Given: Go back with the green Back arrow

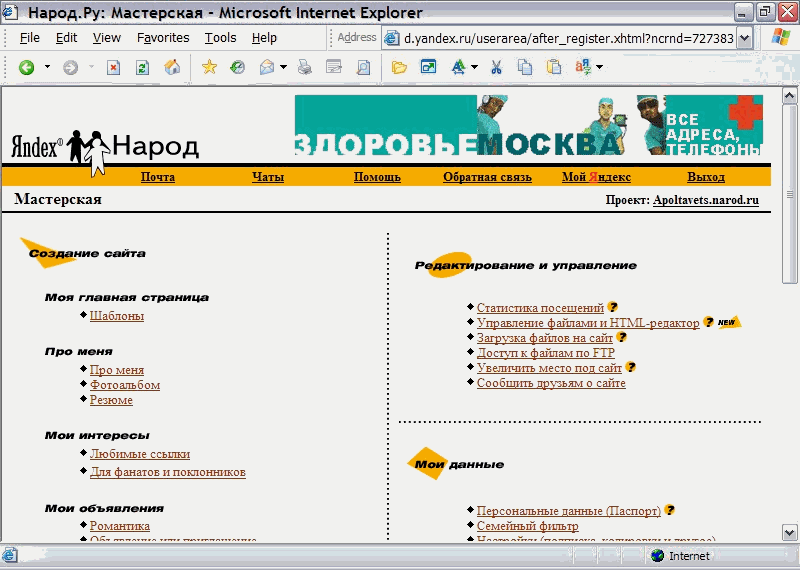Looking at the screenshot, I should 27,67.
